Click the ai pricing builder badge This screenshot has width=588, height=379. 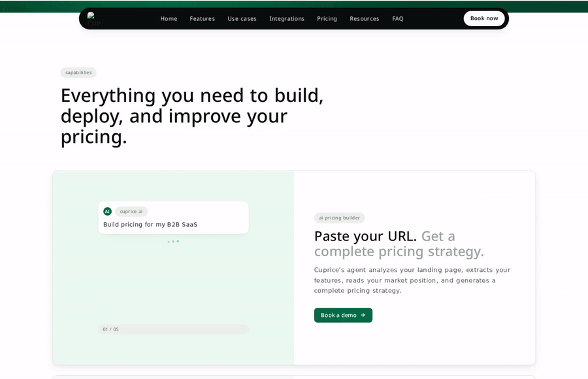pyautogui.click(x=339, y=218)
